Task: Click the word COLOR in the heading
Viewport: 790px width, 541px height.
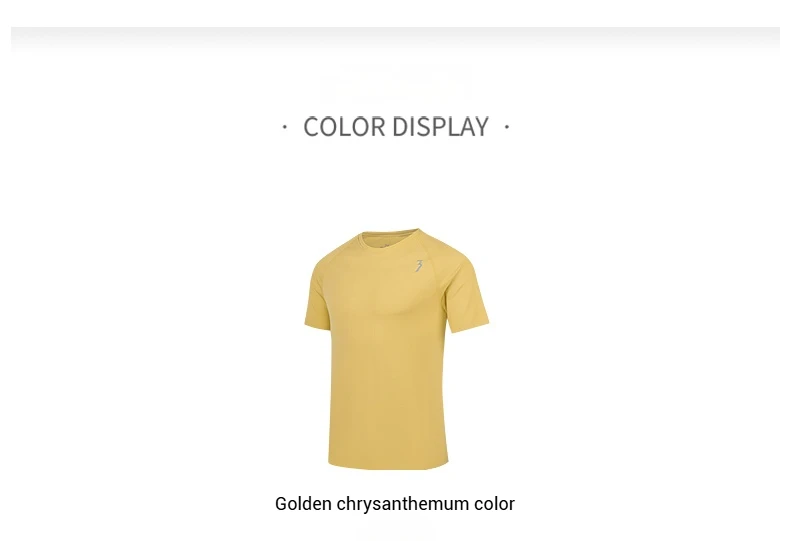Action: [344, 126]
